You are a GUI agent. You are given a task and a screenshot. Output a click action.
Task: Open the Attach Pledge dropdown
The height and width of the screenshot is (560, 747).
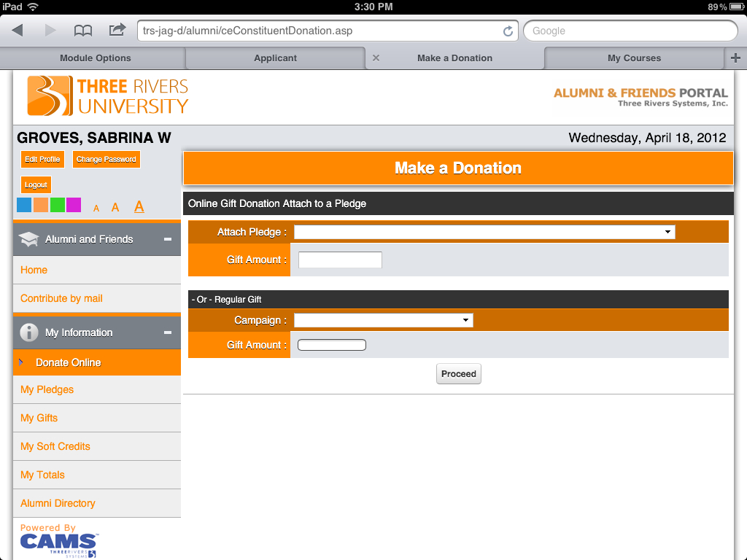484,232
